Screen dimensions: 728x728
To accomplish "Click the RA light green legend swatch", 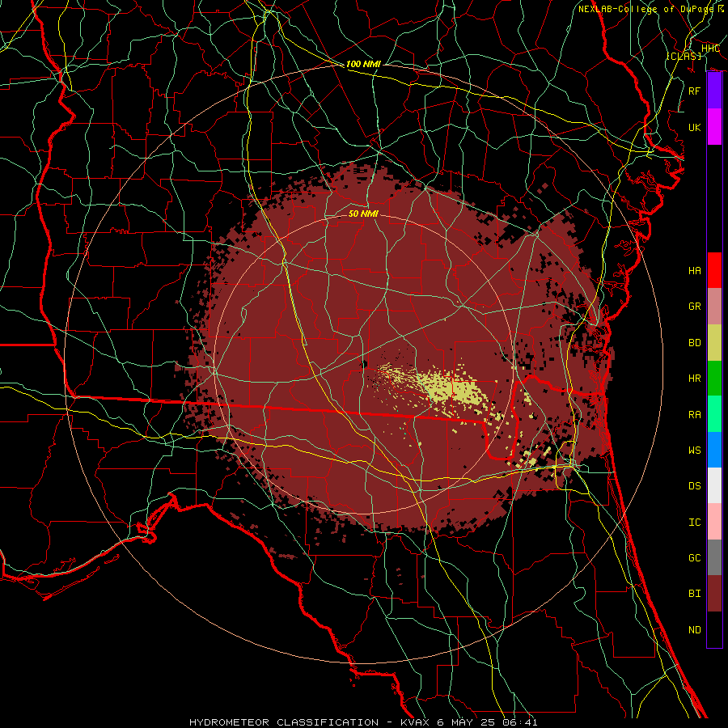I will 714,413.
